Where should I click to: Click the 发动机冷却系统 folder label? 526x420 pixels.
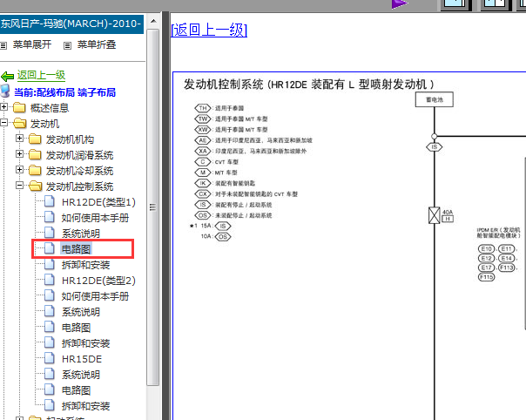click(79, 171)
